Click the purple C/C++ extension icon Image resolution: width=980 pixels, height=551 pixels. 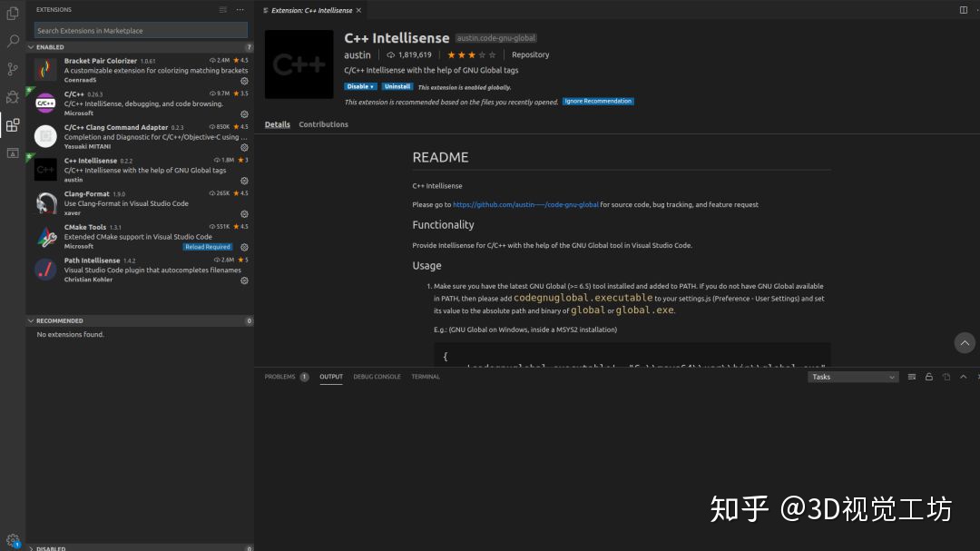point(45,103)
